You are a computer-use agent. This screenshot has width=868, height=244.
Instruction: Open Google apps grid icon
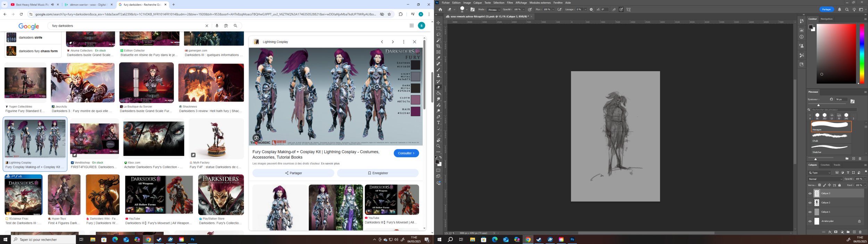click(x=411, y=26)
